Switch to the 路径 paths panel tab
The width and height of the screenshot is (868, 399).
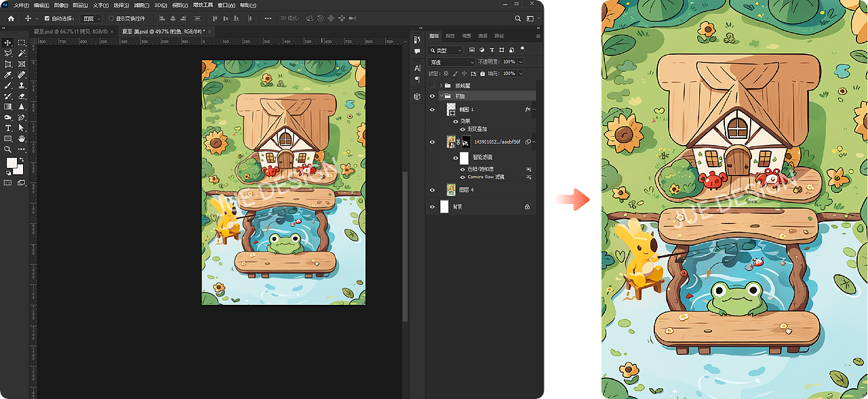(499, 36)
